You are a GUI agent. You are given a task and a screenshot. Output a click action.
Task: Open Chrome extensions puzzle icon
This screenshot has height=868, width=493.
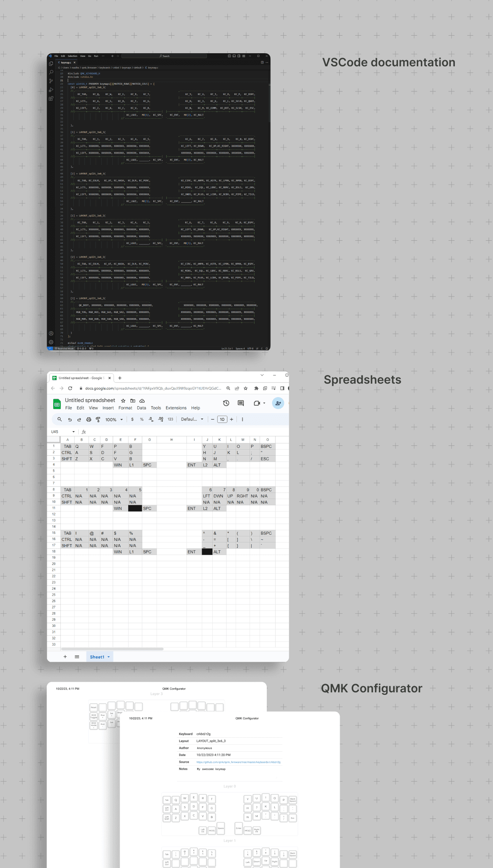[x=256, y=388]
